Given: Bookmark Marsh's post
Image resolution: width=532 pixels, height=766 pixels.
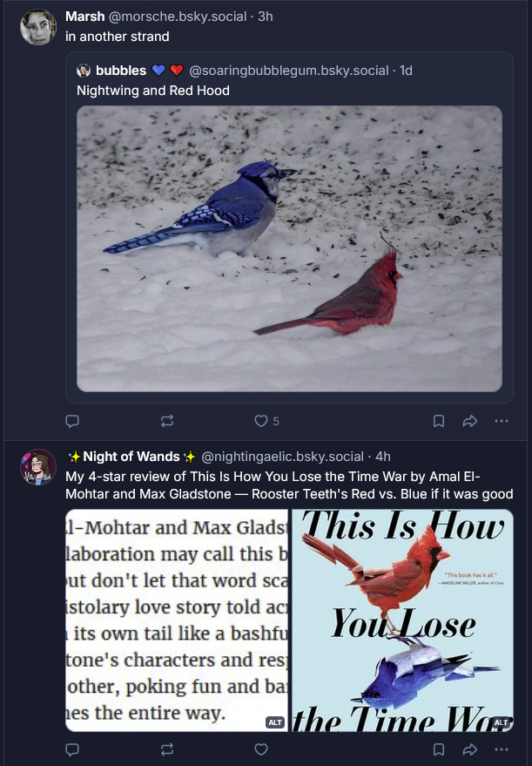Looking at the screenshot, I should pyautogui.click(x=439, y=421).
